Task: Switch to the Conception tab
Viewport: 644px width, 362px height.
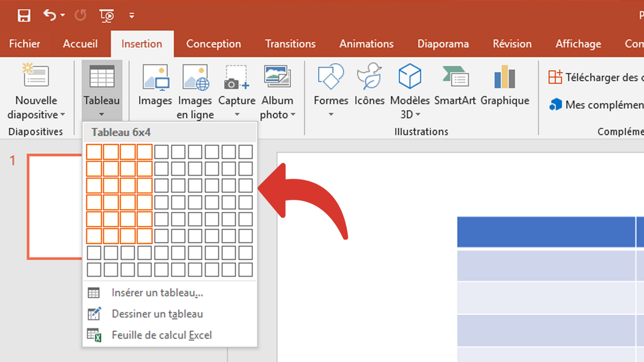Action: [x=214, y=44]
